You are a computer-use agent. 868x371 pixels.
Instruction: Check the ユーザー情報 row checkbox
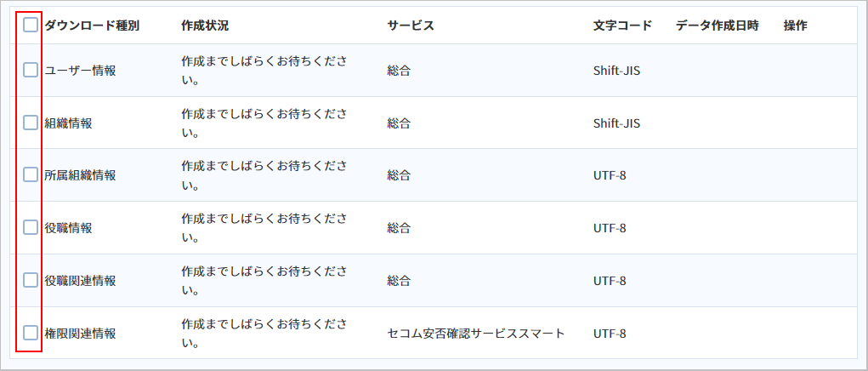pyautogui.click(x=31, y=70)
